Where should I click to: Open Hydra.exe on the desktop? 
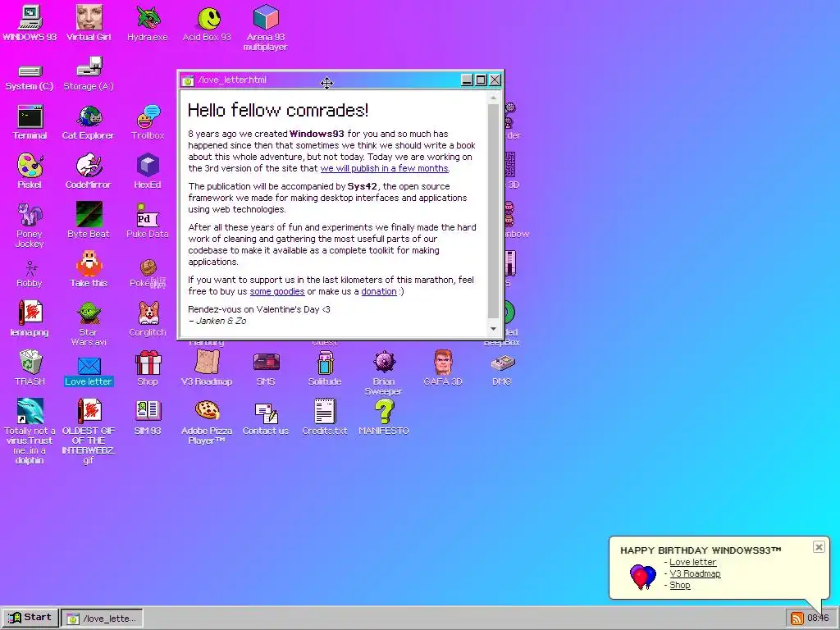[148, 23]
